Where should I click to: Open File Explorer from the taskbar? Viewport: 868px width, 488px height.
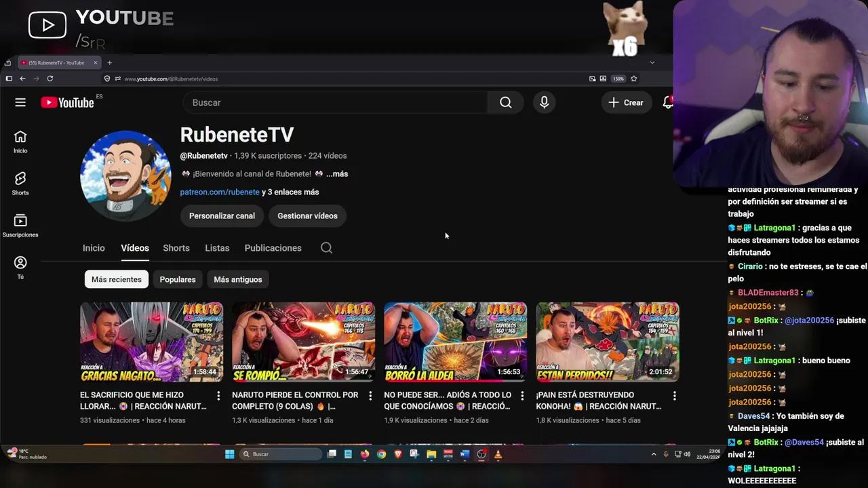tap(431, 454)
